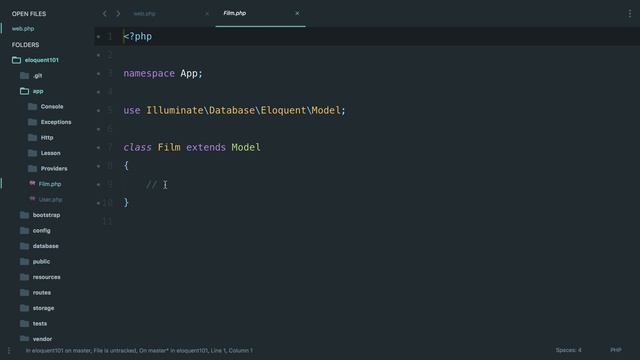Click the <?php opening tag
The width and height of the screenshot is (640, 360).
(x=138, y=36)
